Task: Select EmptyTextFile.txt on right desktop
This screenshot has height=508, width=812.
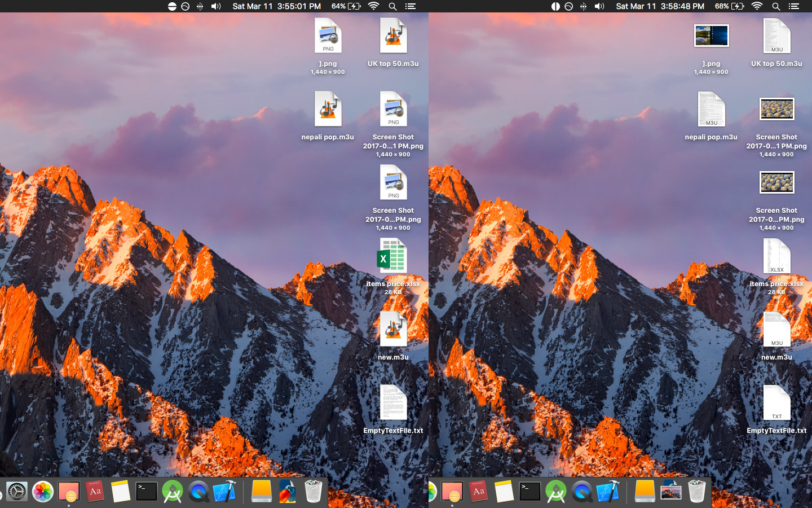Action: click(x=776, y=402)
